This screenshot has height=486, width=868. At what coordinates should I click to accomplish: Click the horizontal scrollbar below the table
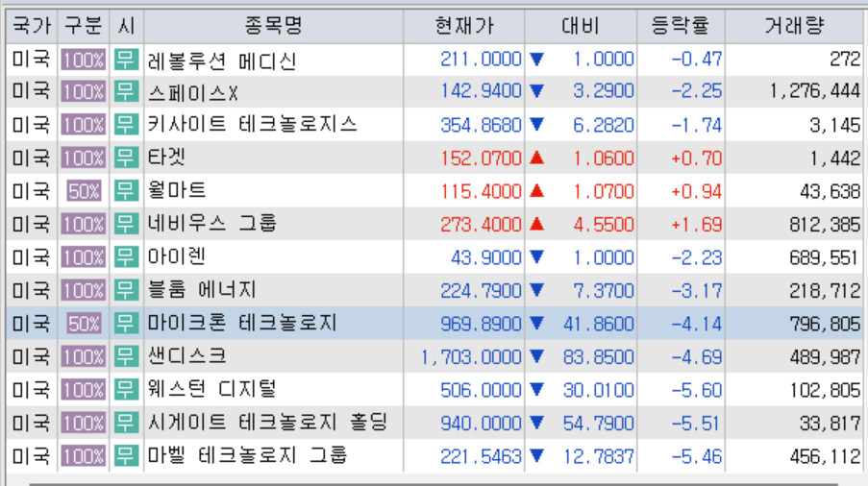tap(434, 484)
